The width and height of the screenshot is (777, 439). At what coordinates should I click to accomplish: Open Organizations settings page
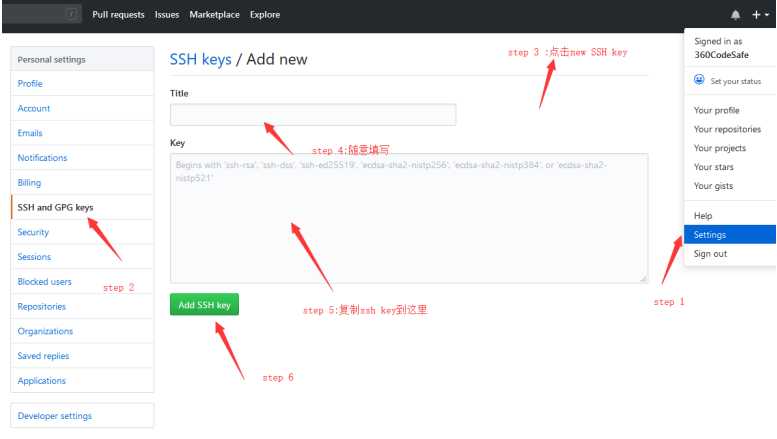[82, 331]
